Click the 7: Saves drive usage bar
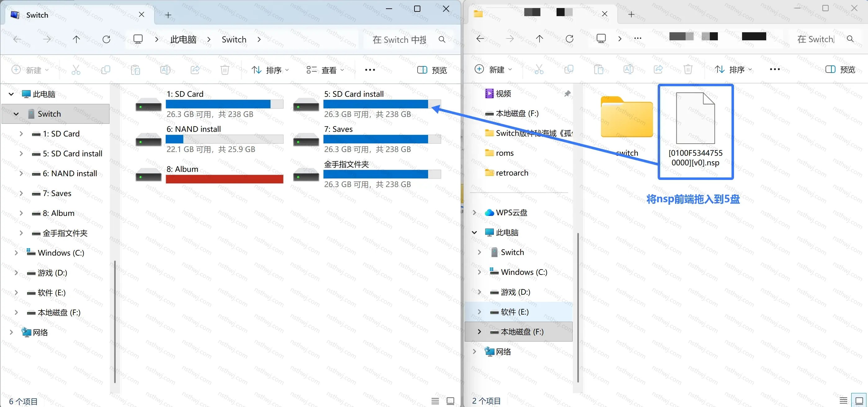Screen dimensions: 868x407 click(382, 139)
